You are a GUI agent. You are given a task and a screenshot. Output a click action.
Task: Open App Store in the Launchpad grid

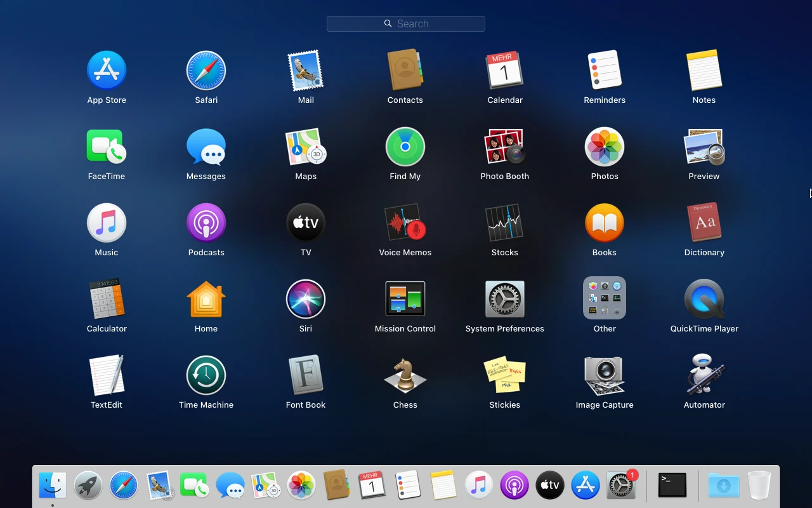click(x=107, y=70)
